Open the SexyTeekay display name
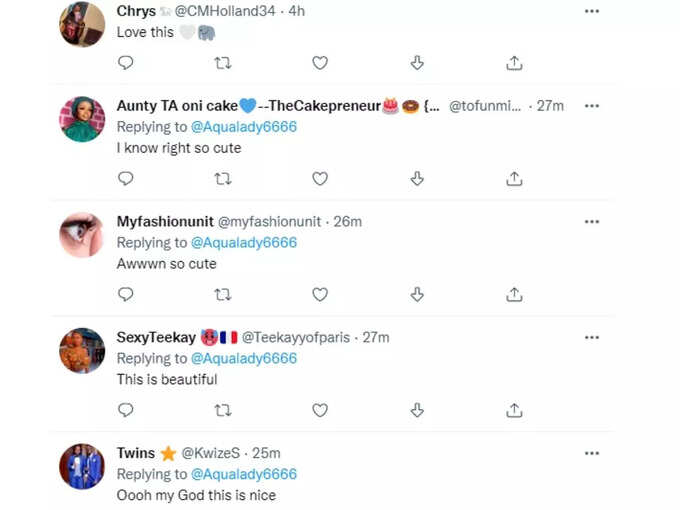 click(x=156, y=337)
